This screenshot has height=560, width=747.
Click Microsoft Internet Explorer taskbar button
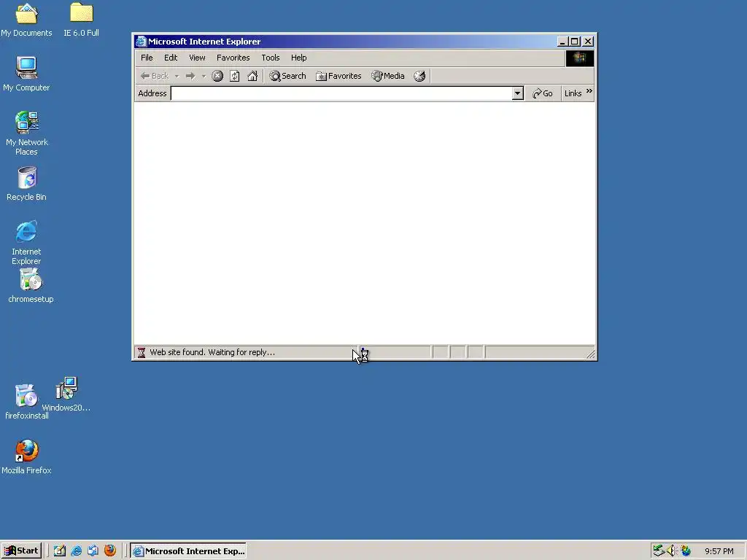coord(189,551)
